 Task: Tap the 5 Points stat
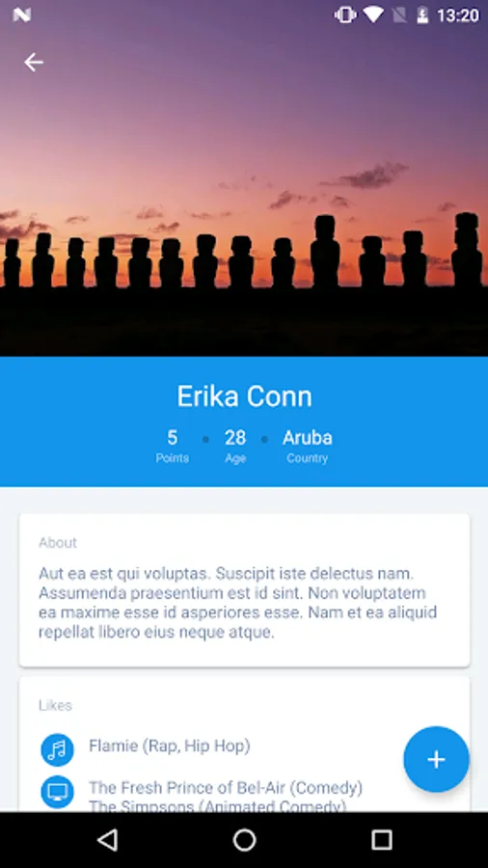coord(172,447)
